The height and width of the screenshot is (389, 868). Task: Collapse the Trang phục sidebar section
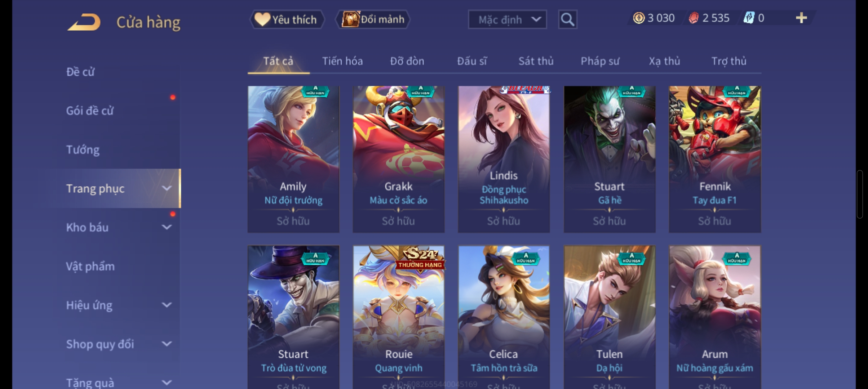point(167,188)
